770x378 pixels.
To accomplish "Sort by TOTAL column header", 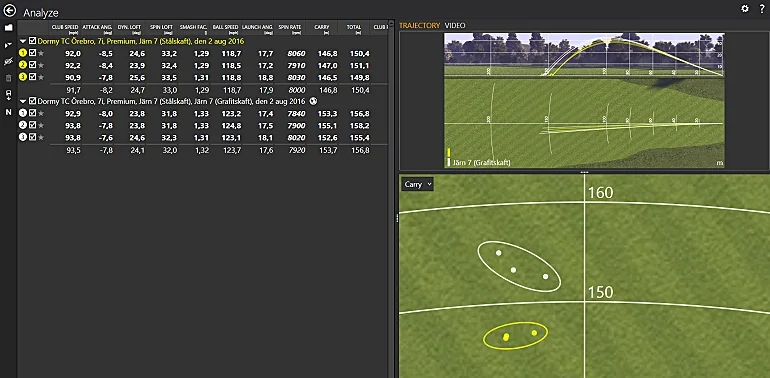I will tap(354, 28).
